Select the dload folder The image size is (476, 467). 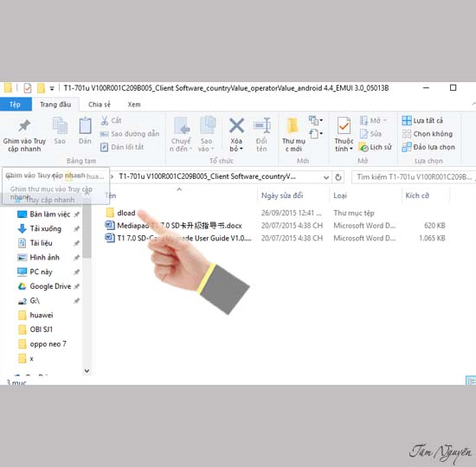point(126,213)
